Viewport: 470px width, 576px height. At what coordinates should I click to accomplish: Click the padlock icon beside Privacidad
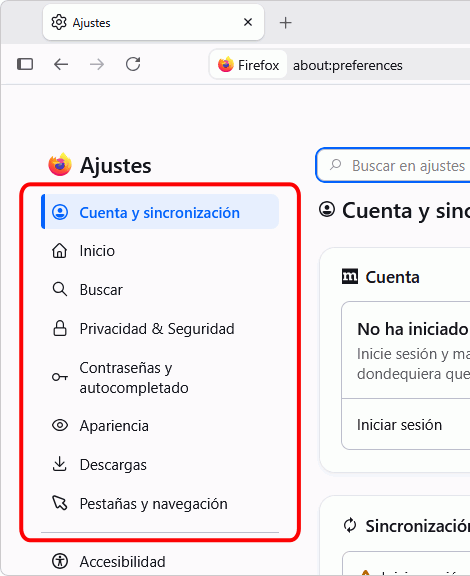[x=60, y=328]
